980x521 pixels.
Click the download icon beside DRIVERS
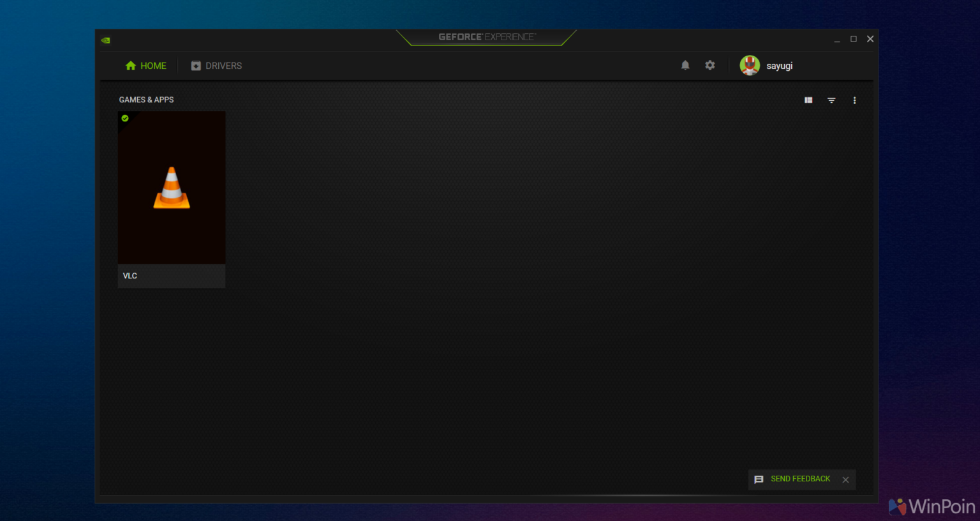[x=195, y=65]
